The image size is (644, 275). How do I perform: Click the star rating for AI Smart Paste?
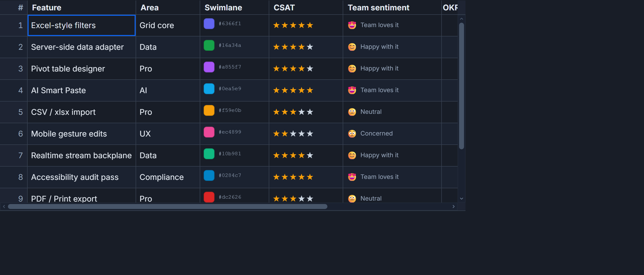(x=293, y=90)
